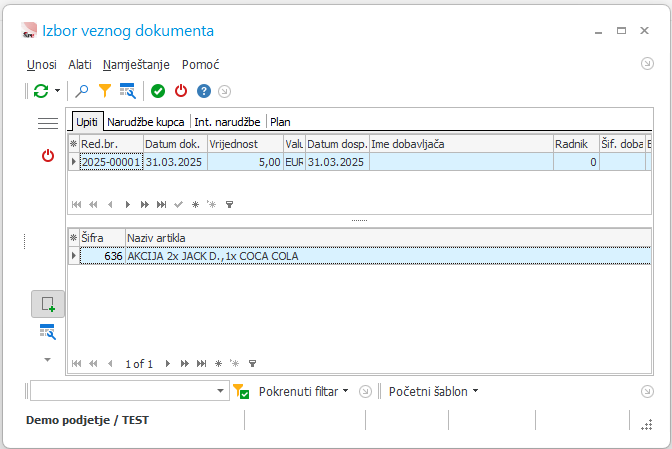Click article code 636 cell

click(x=102, y=256)
